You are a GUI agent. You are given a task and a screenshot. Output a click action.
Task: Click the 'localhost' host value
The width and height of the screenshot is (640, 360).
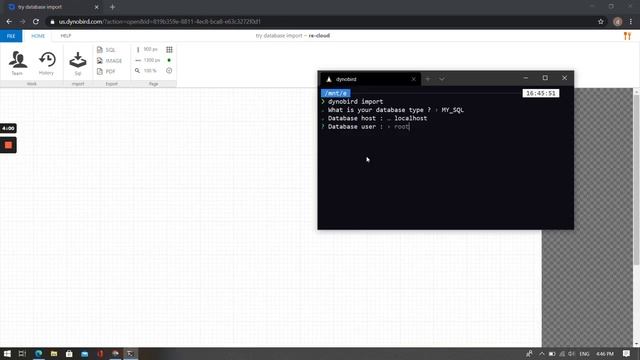(411, 118)
